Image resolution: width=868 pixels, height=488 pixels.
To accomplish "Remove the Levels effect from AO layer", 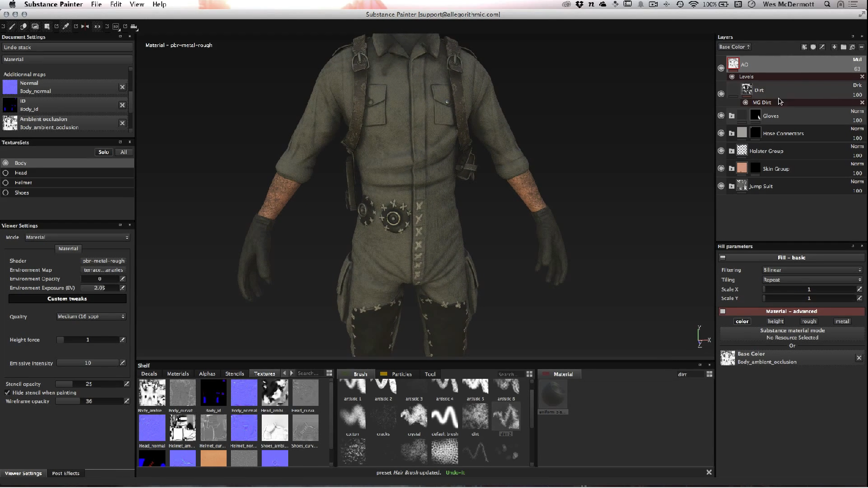I will click(x=862, y=77).
